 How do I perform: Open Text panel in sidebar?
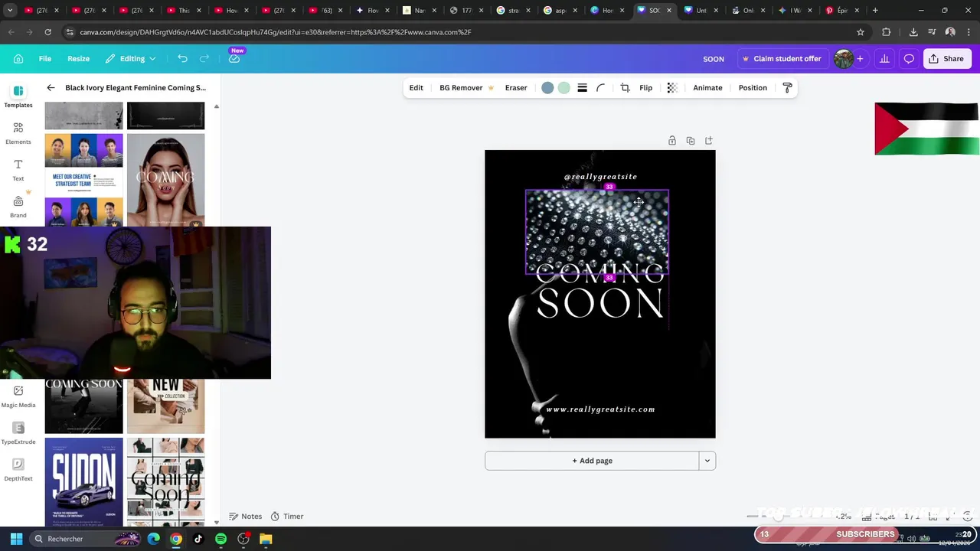(18, 170)
